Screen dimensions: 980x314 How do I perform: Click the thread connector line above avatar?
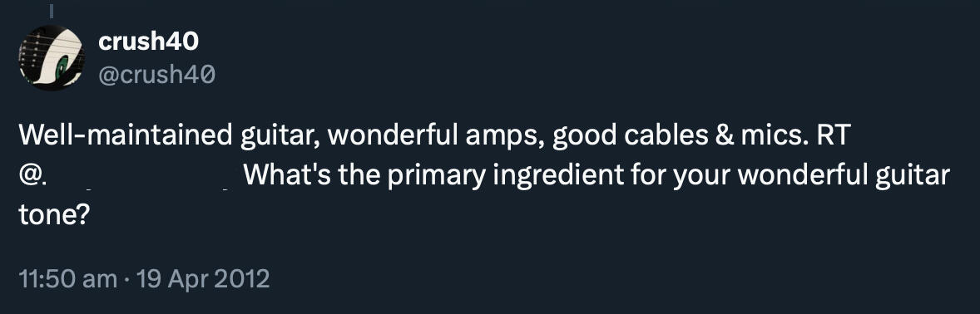click(x=52, y=10)
